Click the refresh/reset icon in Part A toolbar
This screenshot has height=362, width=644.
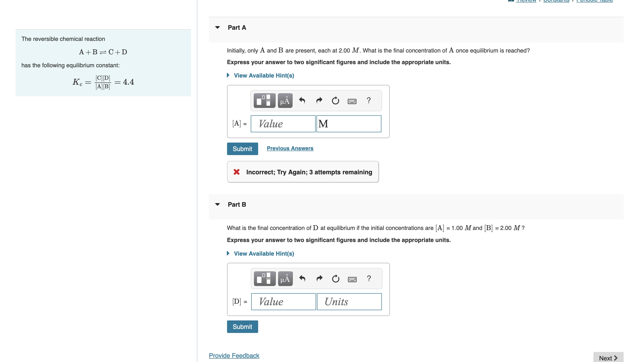(335, 100)
